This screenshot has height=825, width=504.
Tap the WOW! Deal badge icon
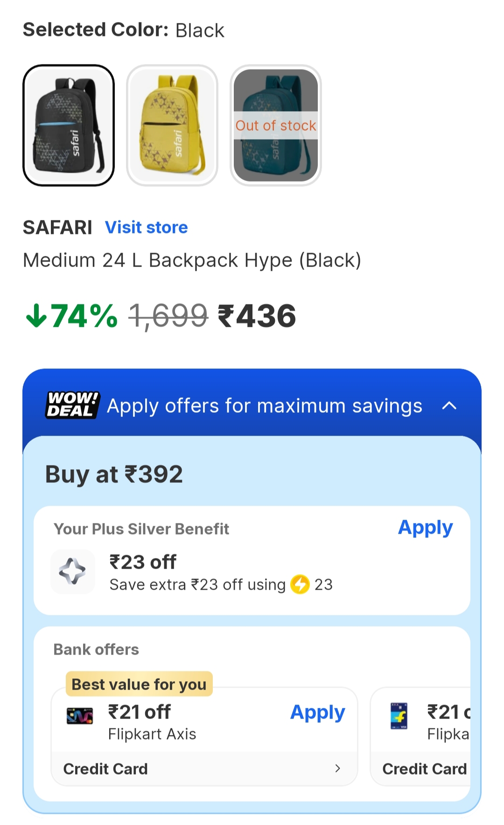pyautogui.click(x=72, y=405)
